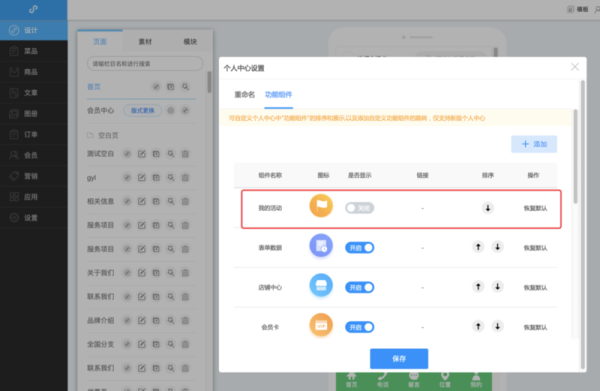
Task: Move 店铺中心 up with arrow
Action: click(x=478, y=287)
